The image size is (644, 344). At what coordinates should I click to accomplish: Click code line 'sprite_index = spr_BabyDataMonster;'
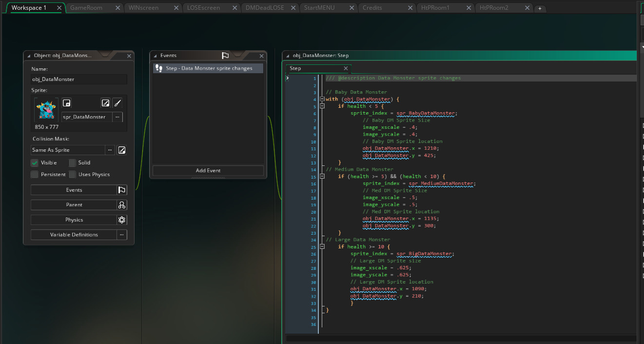[403, 113]
